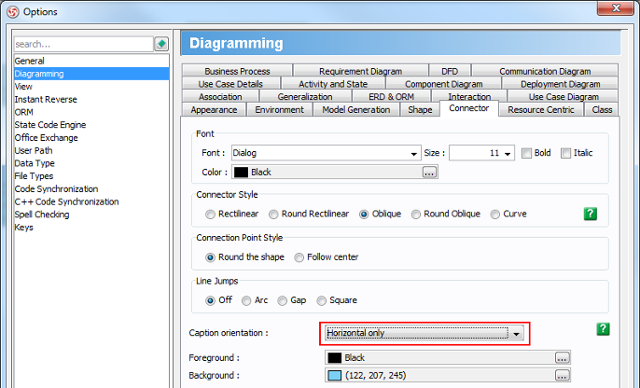This screenshot has height=388, width=640.
Task: Open the Interaction tab
Action: 469,97
